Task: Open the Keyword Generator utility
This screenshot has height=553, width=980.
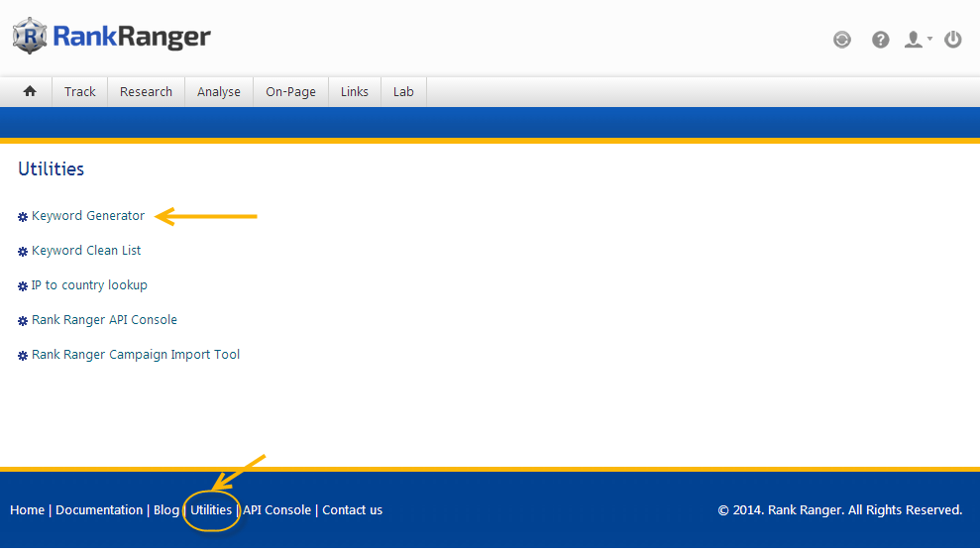Action: (x=88, y=216)
